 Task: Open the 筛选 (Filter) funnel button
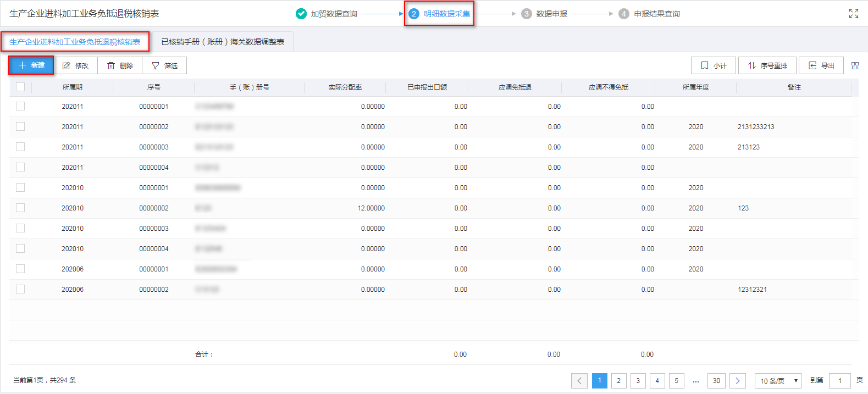164,65
